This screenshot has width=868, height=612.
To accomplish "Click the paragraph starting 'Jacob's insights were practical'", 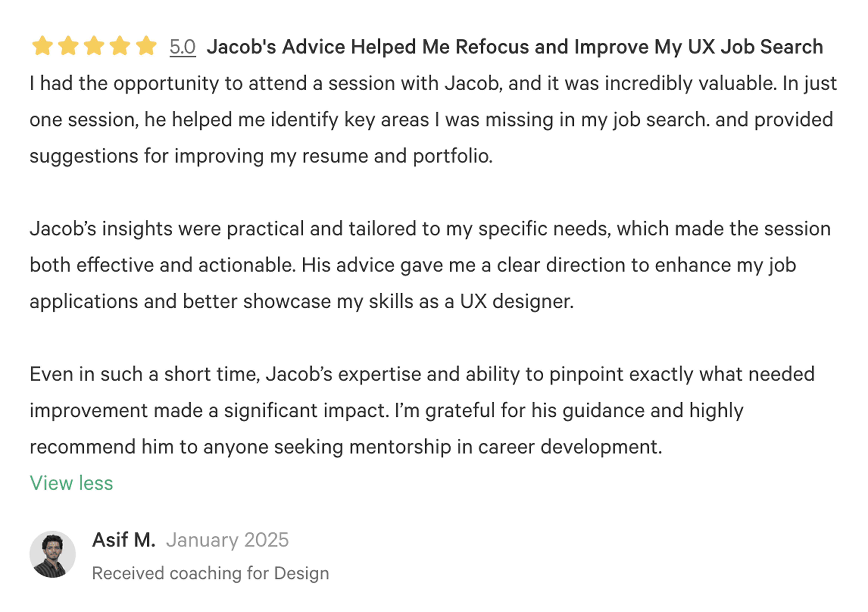I will [430, 265].
